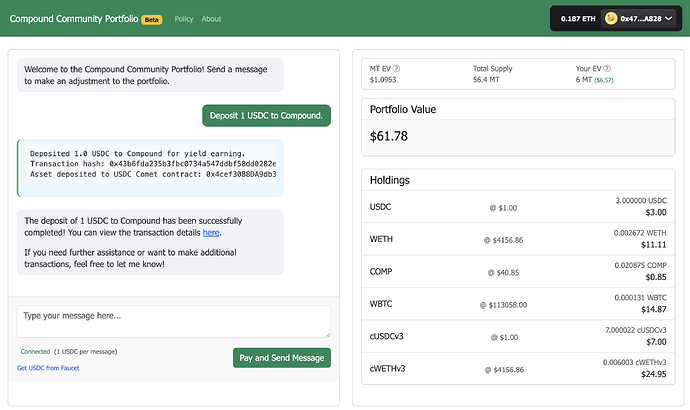Click the $14.87 WBTC value
690x410 pixels.
click(x=653, y=309)
